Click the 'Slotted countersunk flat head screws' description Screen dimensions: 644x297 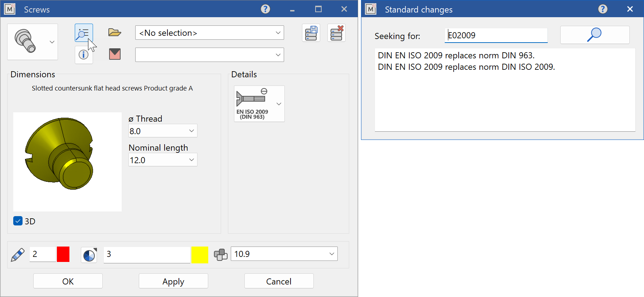coord(112,88)
